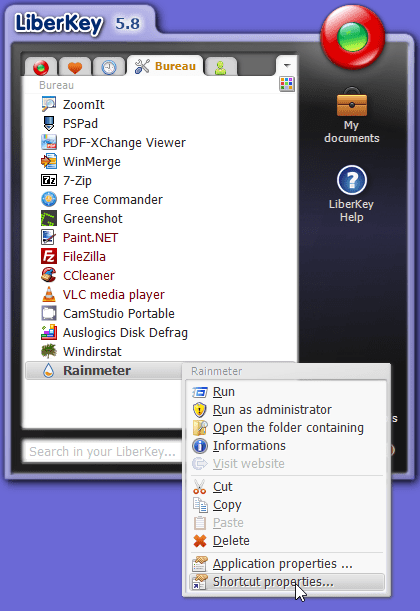Click the PDF-XChange Viewer icon
420x611 pixels.
[49, 142]
